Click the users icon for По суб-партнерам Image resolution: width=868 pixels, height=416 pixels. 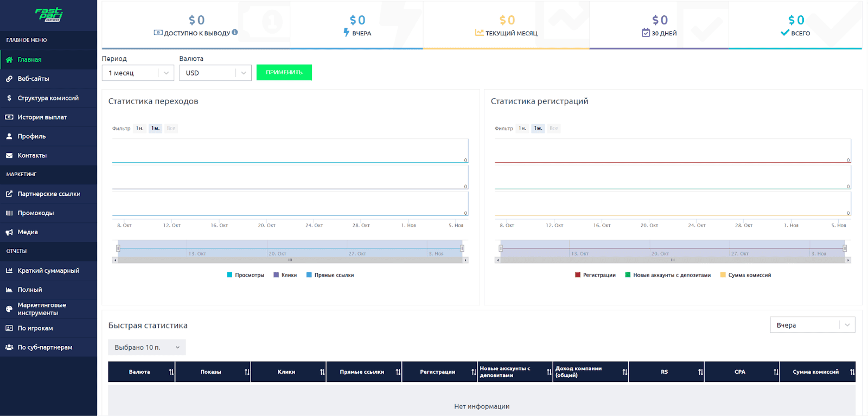(x=9, y=348)
